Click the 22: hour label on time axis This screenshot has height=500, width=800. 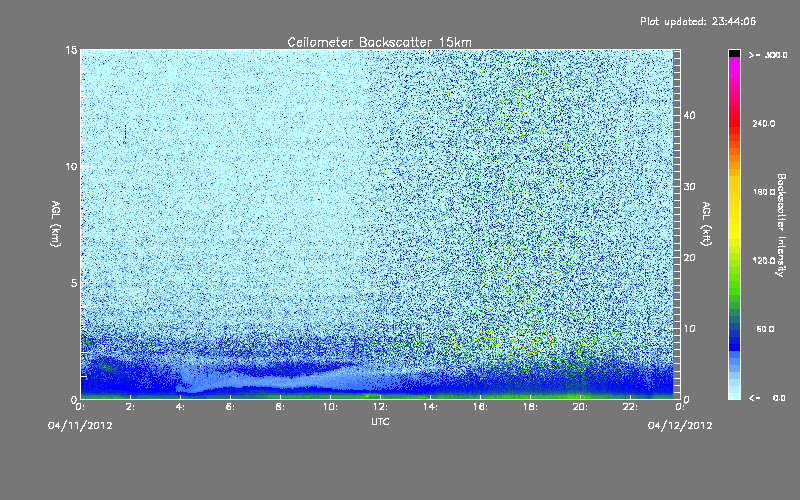point(630,407)
